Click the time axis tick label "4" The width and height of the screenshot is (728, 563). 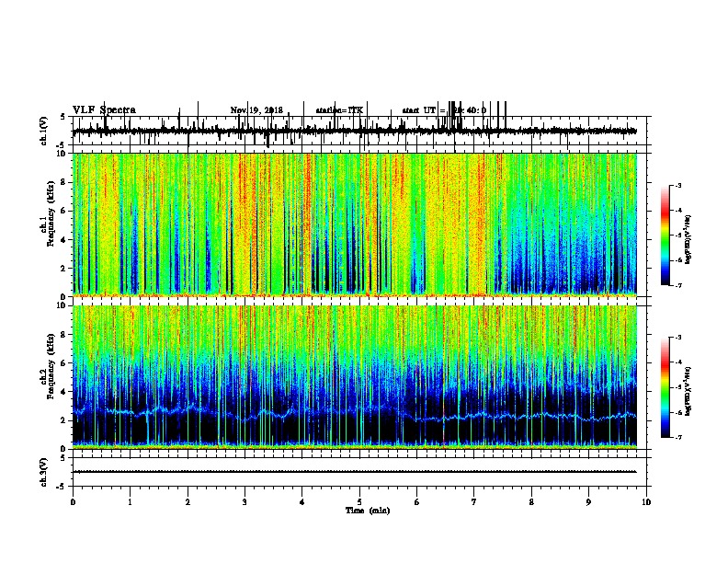(302, 502)
